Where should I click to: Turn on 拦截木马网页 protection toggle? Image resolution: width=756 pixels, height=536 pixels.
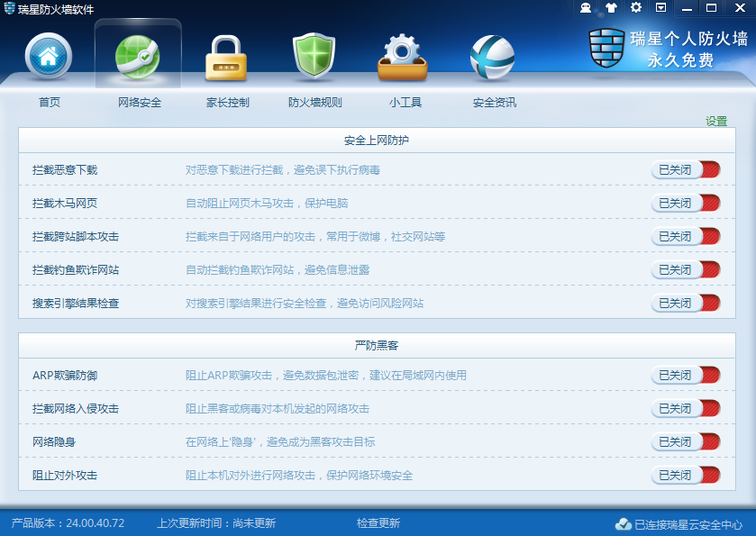(x=686, y=203)
